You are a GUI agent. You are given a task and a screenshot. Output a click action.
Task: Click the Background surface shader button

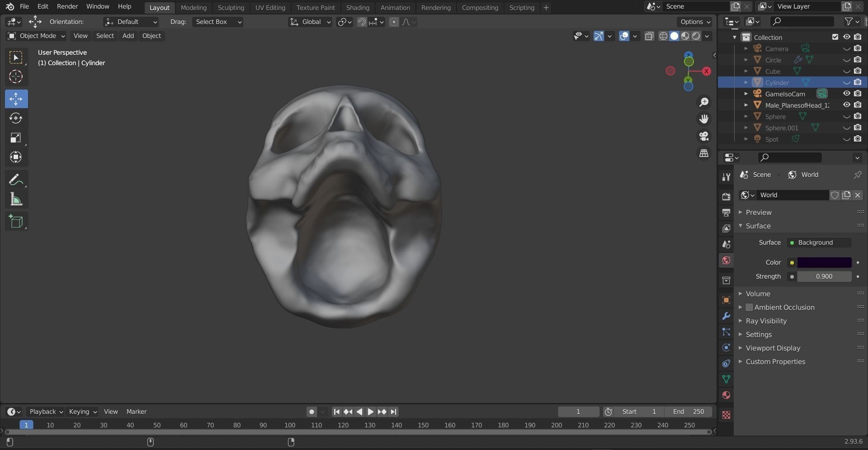[x=819, y=243]
